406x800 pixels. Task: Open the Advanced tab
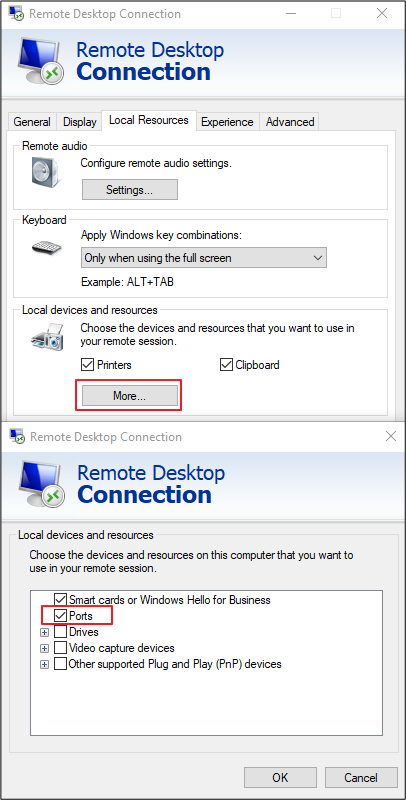[x=290, y=122]
